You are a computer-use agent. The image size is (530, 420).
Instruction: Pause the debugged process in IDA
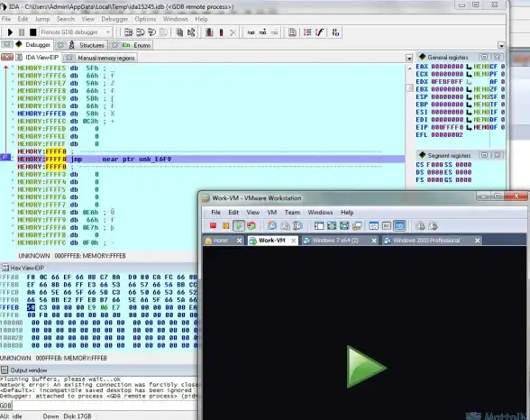point(22,32)
